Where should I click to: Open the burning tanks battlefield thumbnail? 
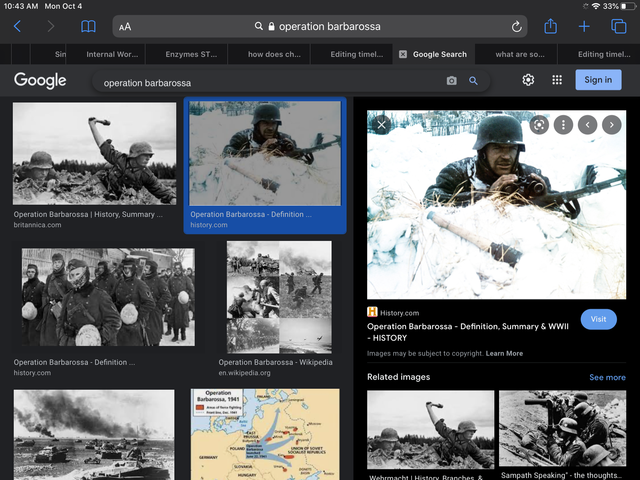coord(94,434)
